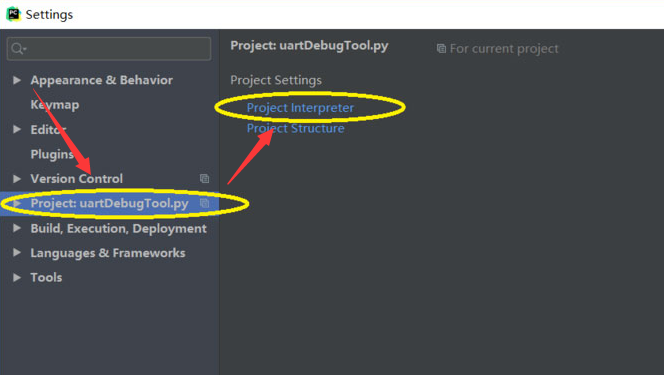Select Appearance & Behavior category
The image size is (664, 375).
[102, 80]
